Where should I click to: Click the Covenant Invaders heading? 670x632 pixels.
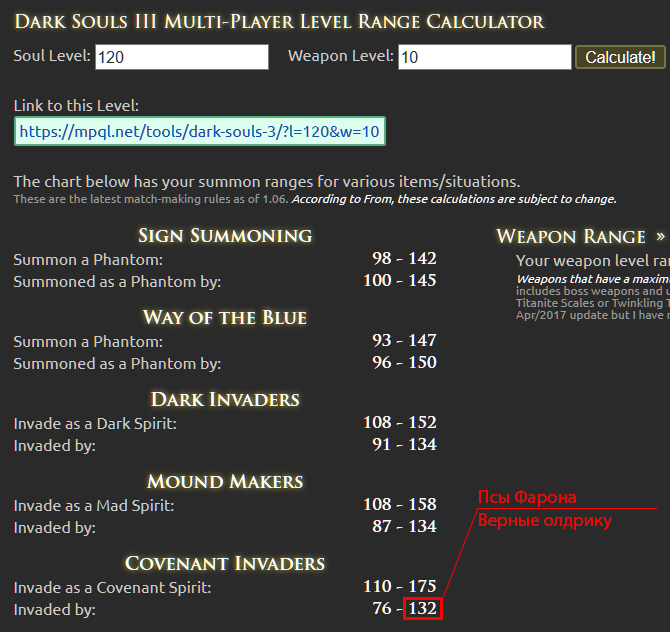225,564
